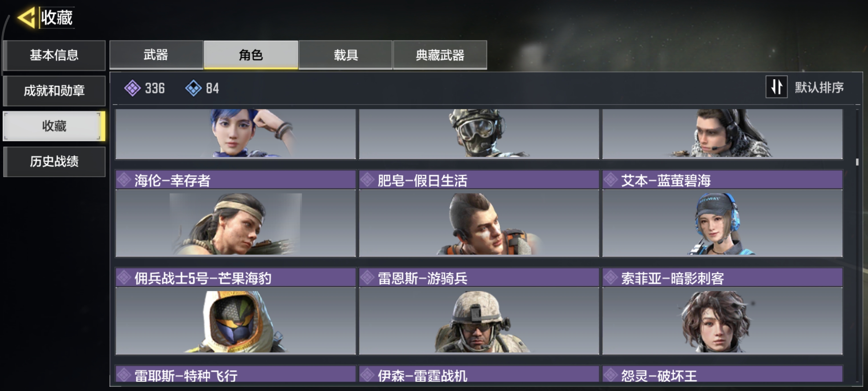Click rarity diamond icon beside 海伦-幸存者

point(124,180)
